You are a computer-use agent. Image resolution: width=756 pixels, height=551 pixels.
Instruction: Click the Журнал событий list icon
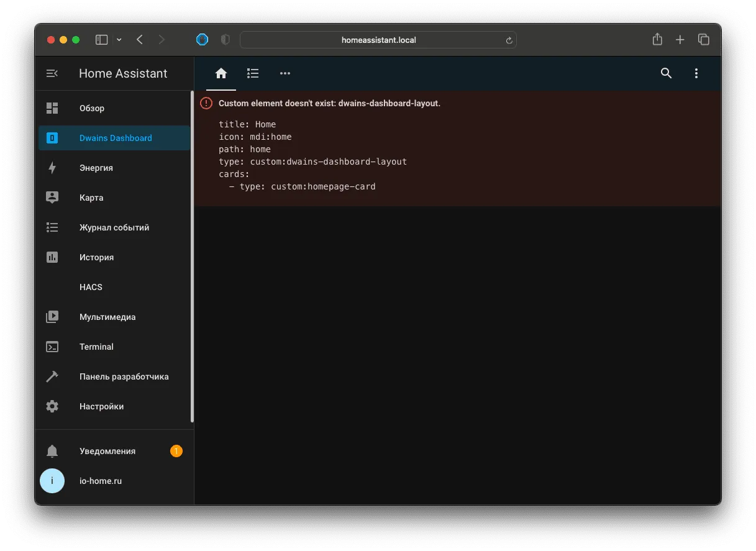[52, 227]
